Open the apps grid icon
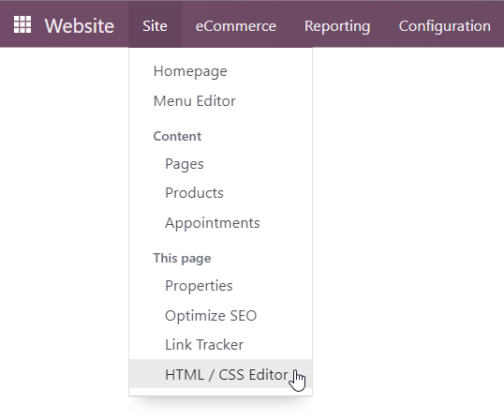 [22, 24]
